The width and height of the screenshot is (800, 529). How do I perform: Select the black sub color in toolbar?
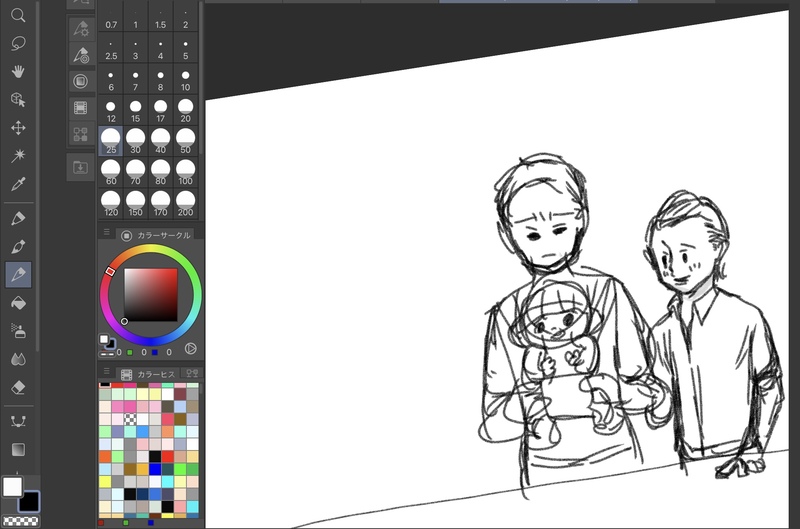click(x=29, y=501)
